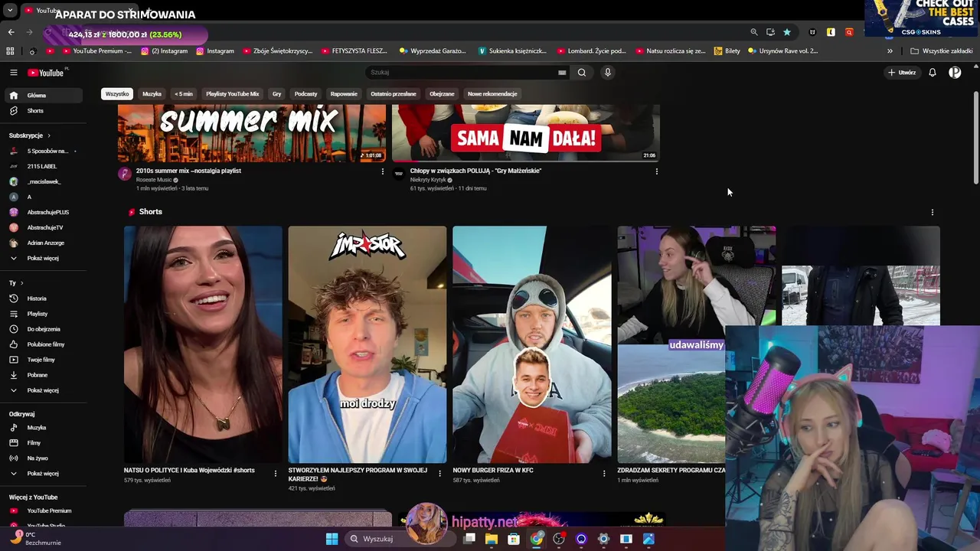The height and width of the screenshot is (551, 980).
Task: Select Nowe rekomendacje chip
Action: click(492, 94)
